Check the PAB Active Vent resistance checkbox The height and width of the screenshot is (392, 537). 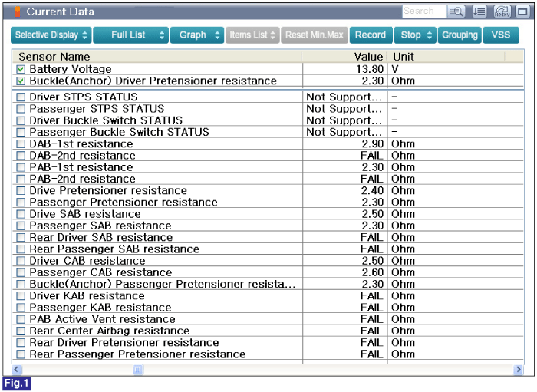[21, 319]
